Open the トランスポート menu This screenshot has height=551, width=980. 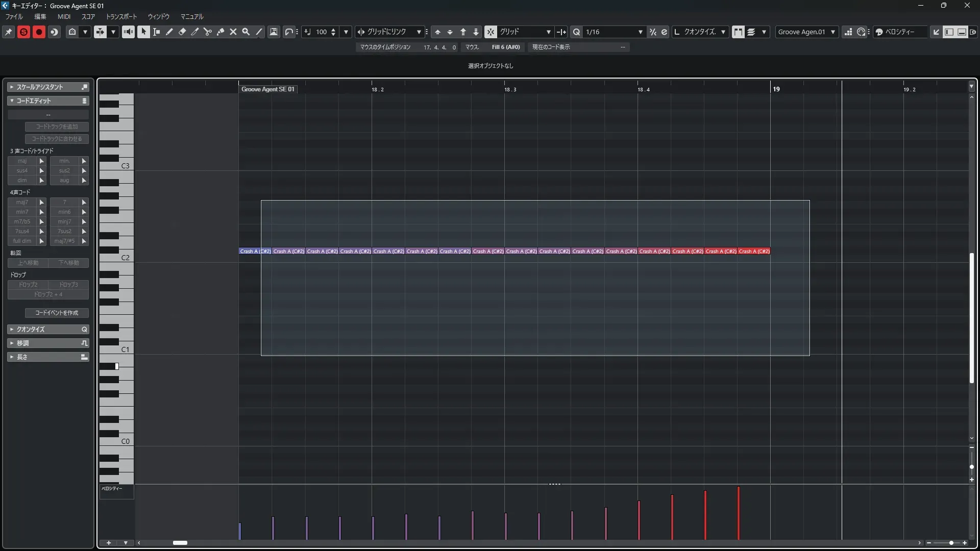click(x=121, y=16)
